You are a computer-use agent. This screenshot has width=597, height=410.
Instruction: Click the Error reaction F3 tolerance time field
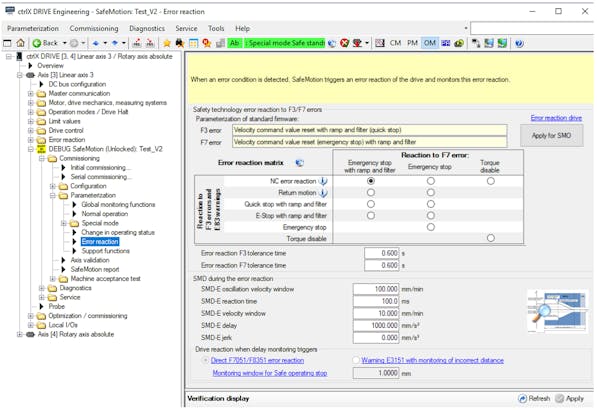click(382, 253)
